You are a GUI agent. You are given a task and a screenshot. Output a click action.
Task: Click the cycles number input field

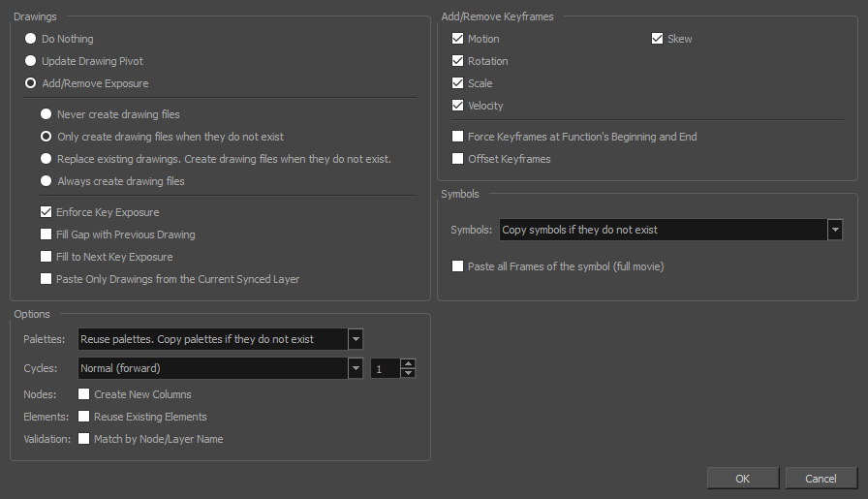(385, 368)
